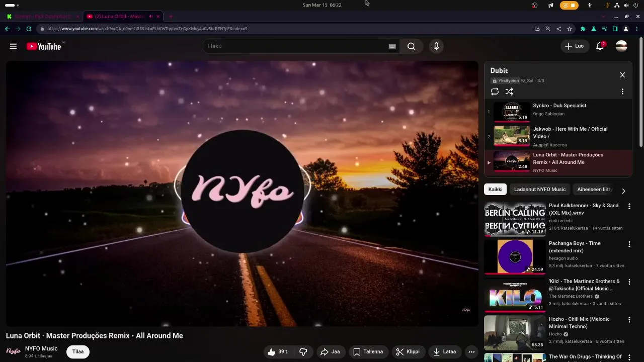Toggle playlist shuffle

(x=509, y=92)
